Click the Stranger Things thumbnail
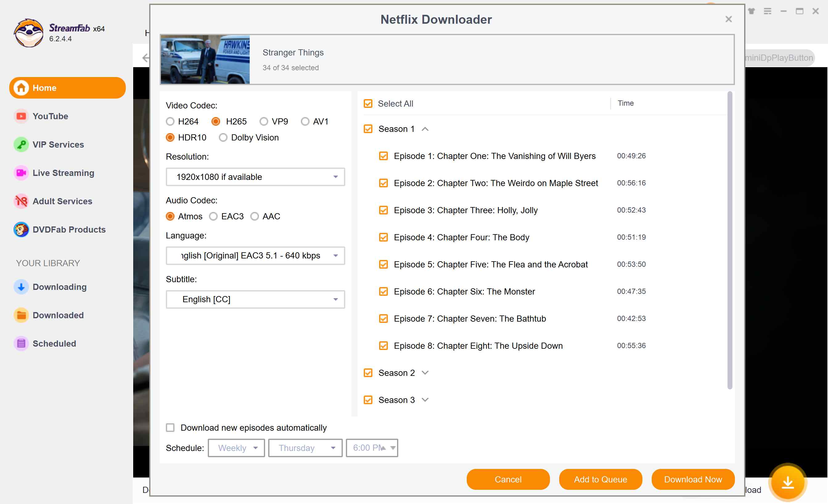The height and width of the screenshot is (504, 828). point(205,59)
